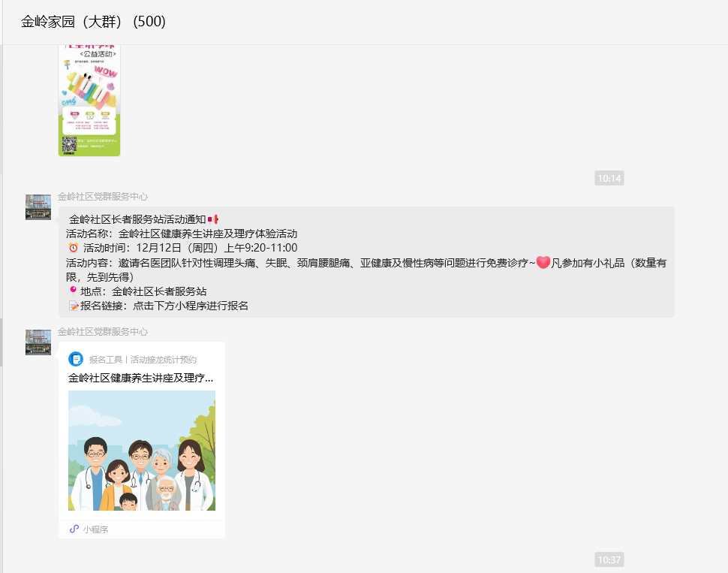
Task: Click the alarm clock emoji before 活动时间
Action: [x=74, y=248]
